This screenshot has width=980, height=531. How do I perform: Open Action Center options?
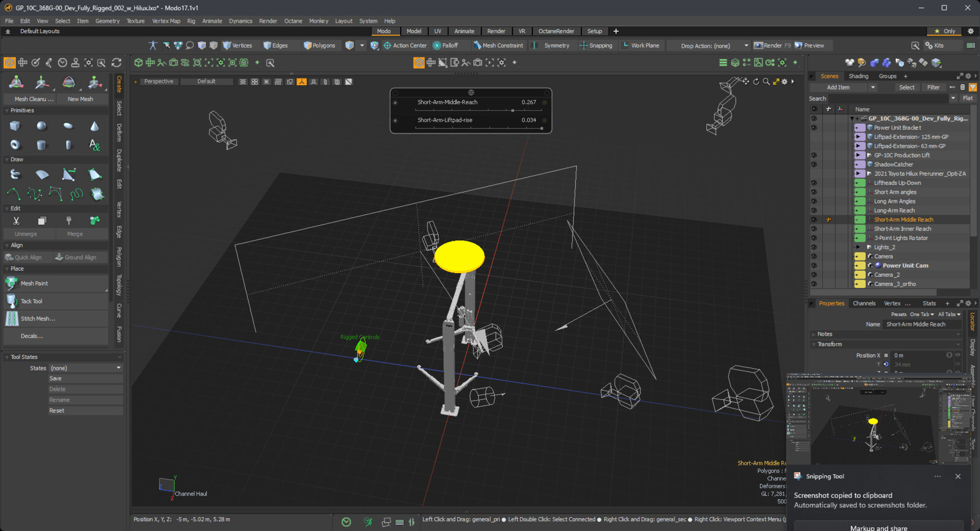tap(405, 45)
